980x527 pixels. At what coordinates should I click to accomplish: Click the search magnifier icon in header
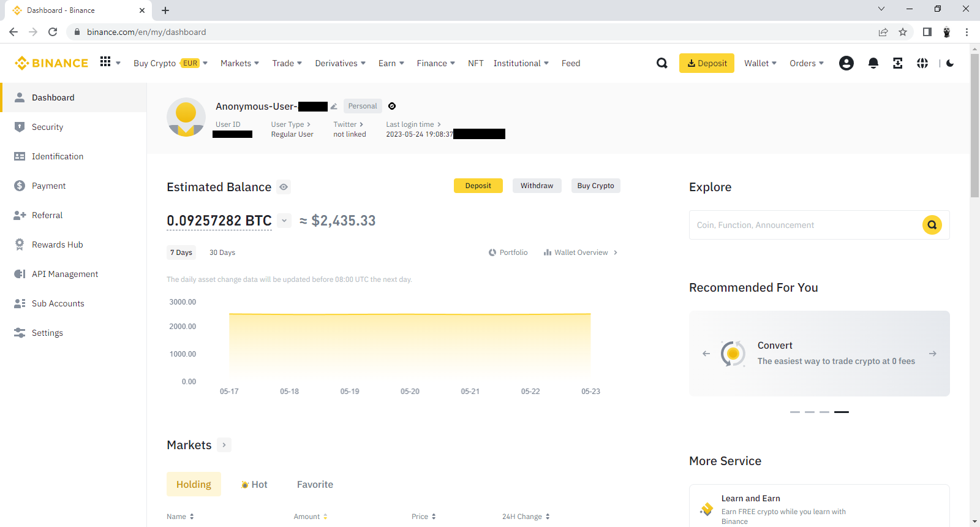pos(662,63)
